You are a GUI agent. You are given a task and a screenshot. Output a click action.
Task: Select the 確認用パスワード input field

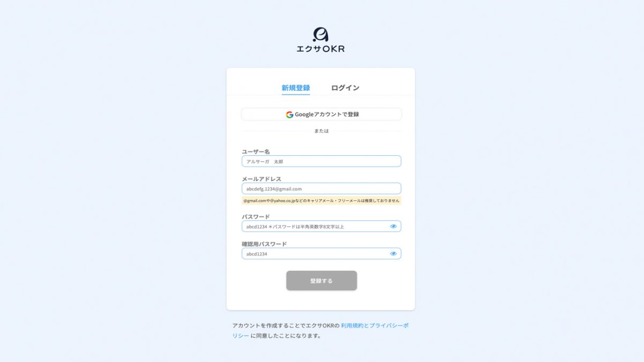pos(321,254)
